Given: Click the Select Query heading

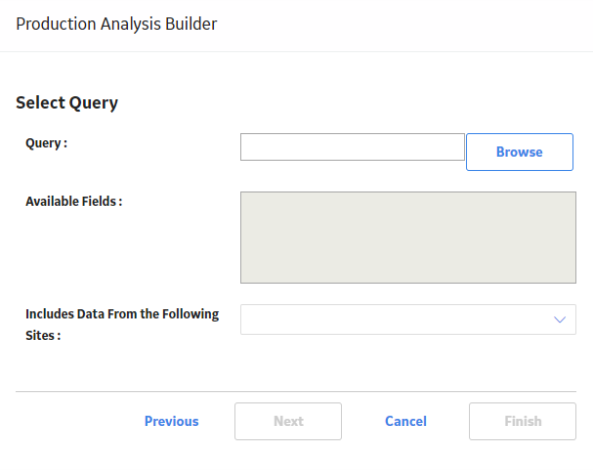Looking at the screenshot, I should click(67, 103).
